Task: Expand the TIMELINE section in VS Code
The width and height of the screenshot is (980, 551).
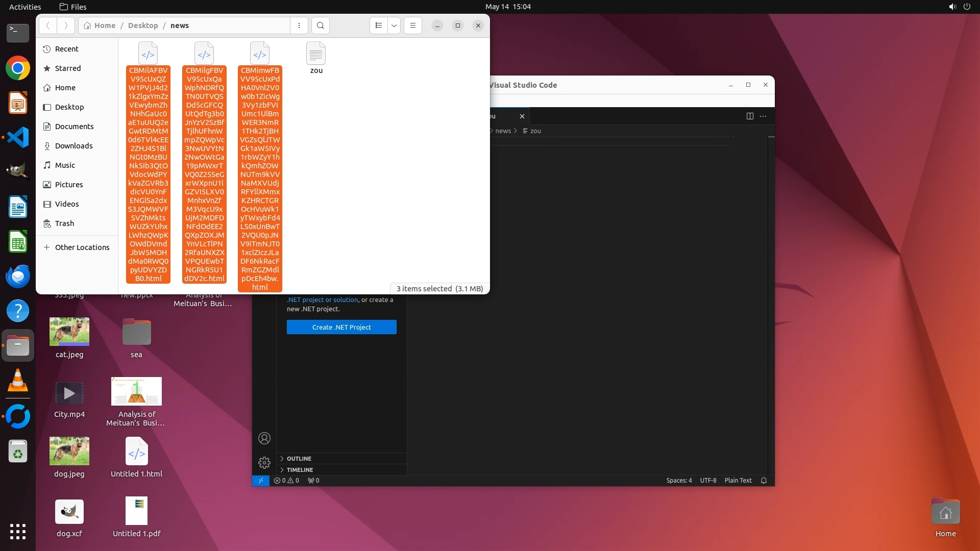Action: coord(300,470)
